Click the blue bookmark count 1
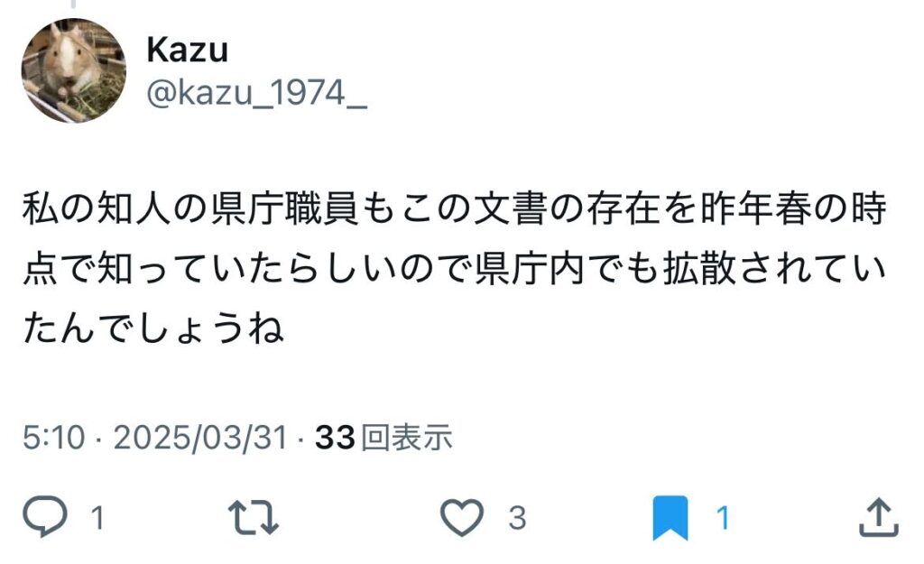 [x=723, y=518]
